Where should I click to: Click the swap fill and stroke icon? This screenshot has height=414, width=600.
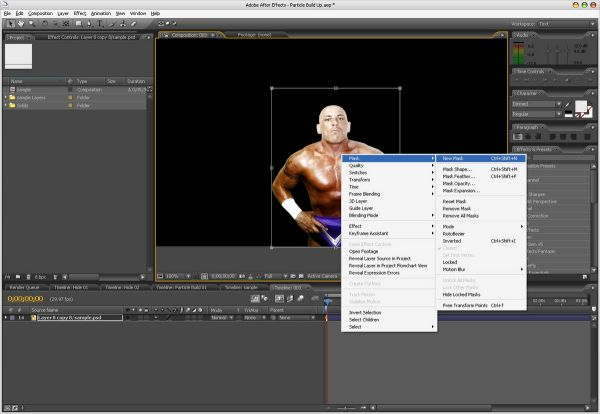point(590,102)
